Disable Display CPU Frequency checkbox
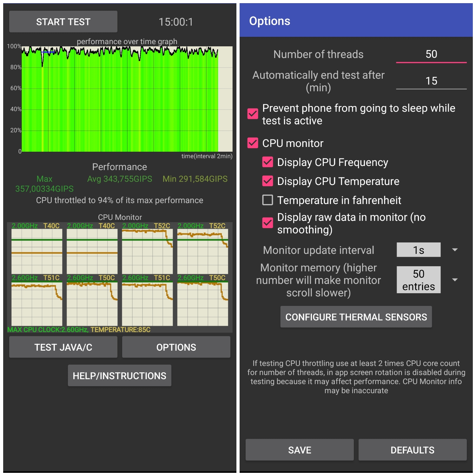This screenshot has width=476, height=476. pos(268,162)
